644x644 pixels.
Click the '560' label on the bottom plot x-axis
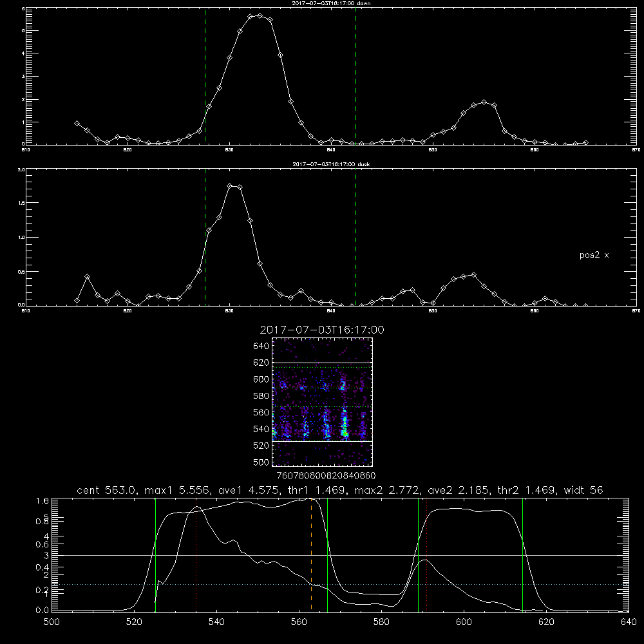[299, 622]
